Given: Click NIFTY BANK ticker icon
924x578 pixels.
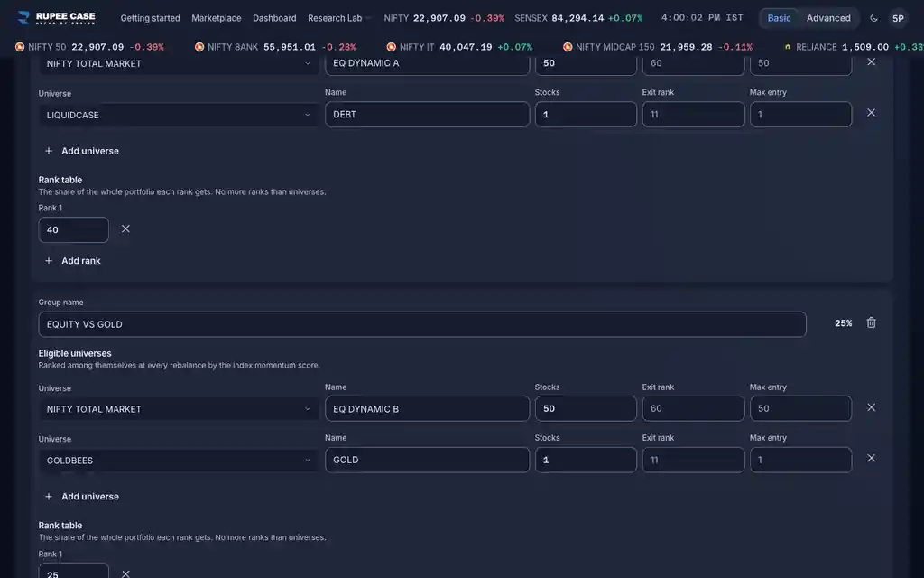Looking at the screenshot, I should coord(199,47).
